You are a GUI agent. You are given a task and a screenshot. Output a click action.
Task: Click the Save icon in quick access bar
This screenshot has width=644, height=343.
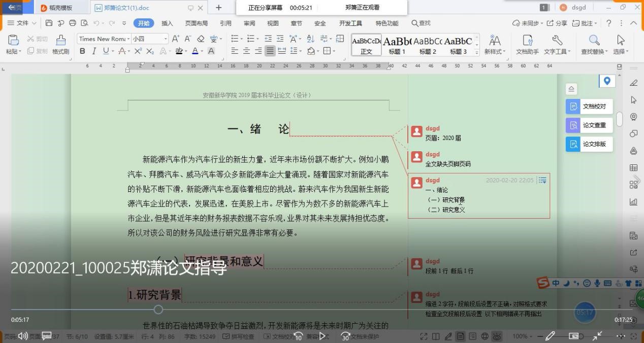click(x=49, y=23)
